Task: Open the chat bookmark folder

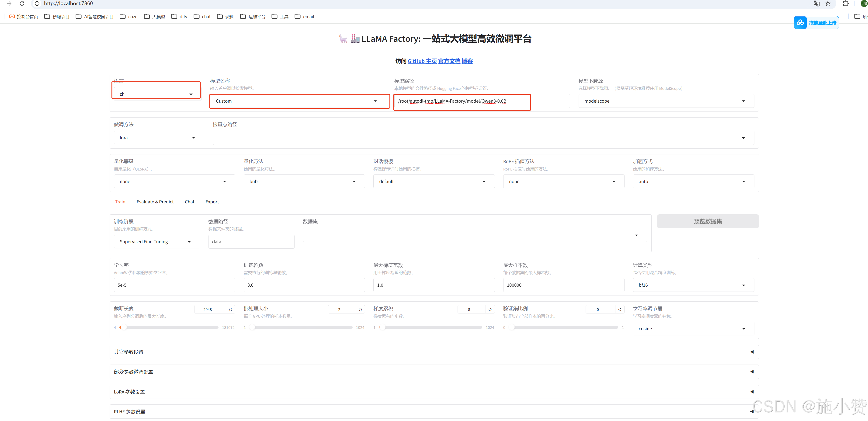Action: tap(202, 17)
